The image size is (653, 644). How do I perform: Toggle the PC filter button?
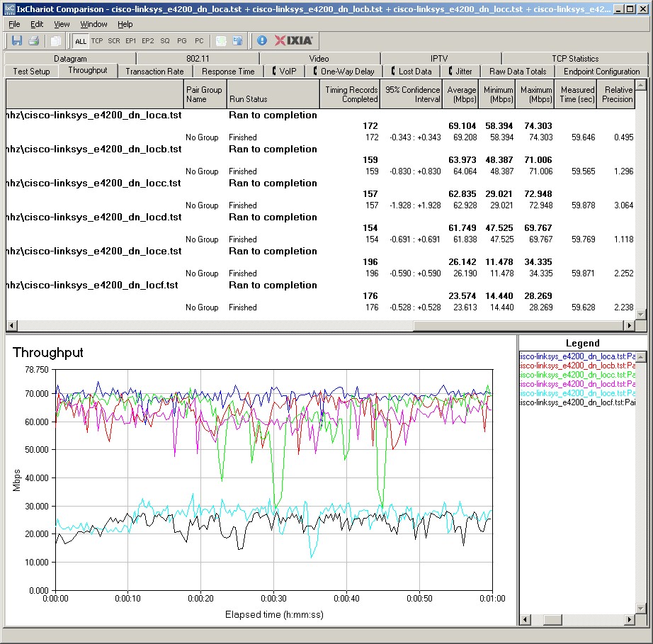coord(199,41)
